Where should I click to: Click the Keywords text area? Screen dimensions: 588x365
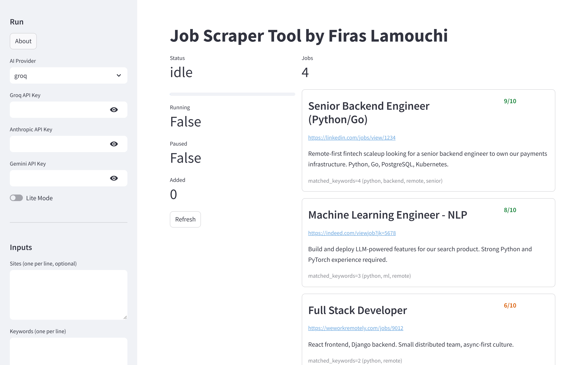68,351
